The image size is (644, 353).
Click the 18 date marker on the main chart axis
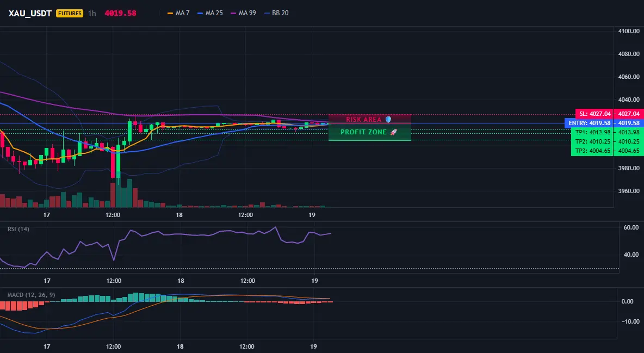tap(179, 215)
